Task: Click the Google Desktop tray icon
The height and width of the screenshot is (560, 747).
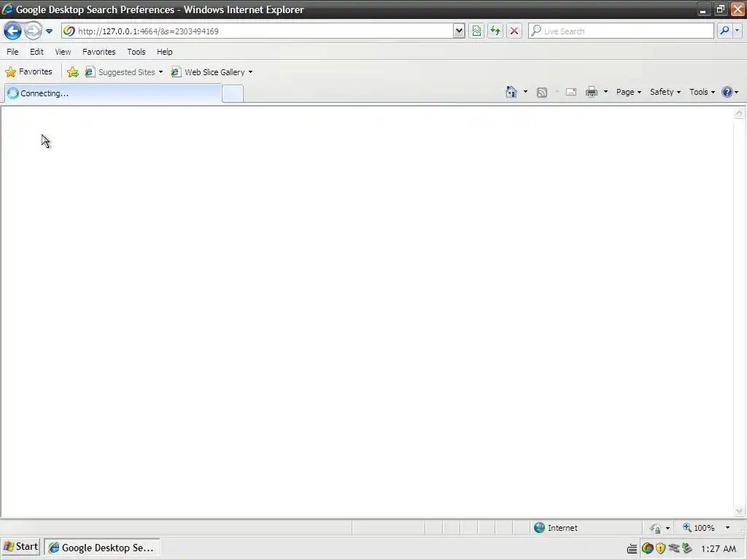Action: pos(648,548)
